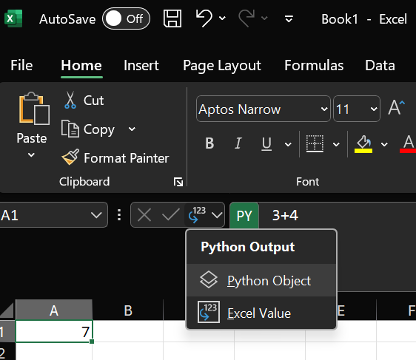Click the Undo arrow icon
416x360 pixels.
click(204, 18)
